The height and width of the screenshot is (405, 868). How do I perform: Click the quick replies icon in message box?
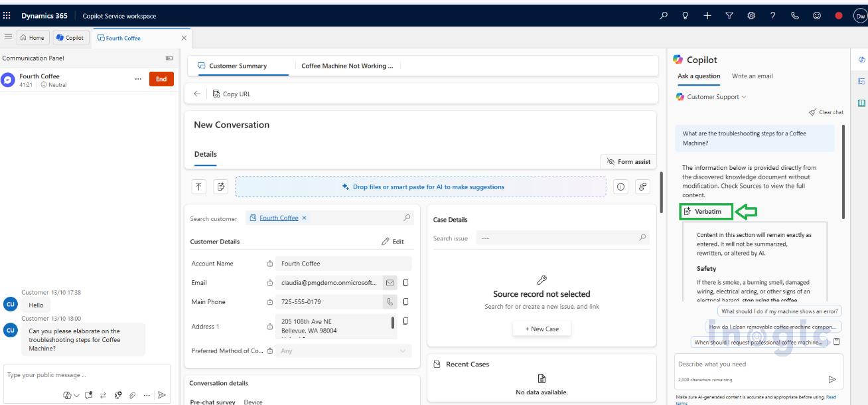[88, 395]
